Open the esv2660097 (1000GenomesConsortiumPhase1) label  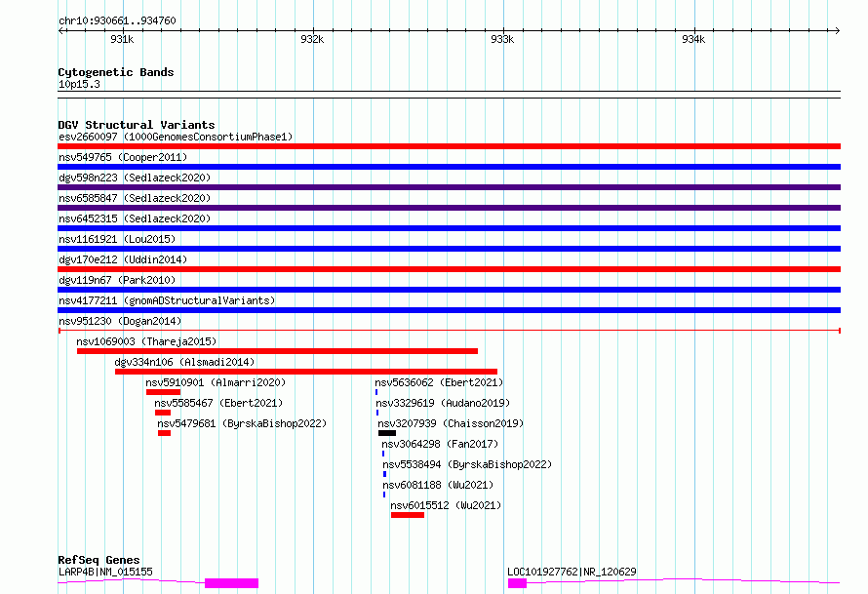[x=176, y=137]
